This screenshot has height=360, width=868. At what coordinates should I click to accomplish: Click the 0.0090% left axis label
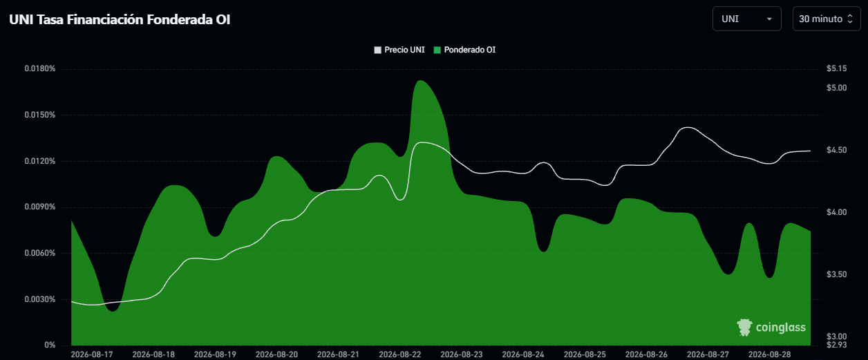pos(39,207)
